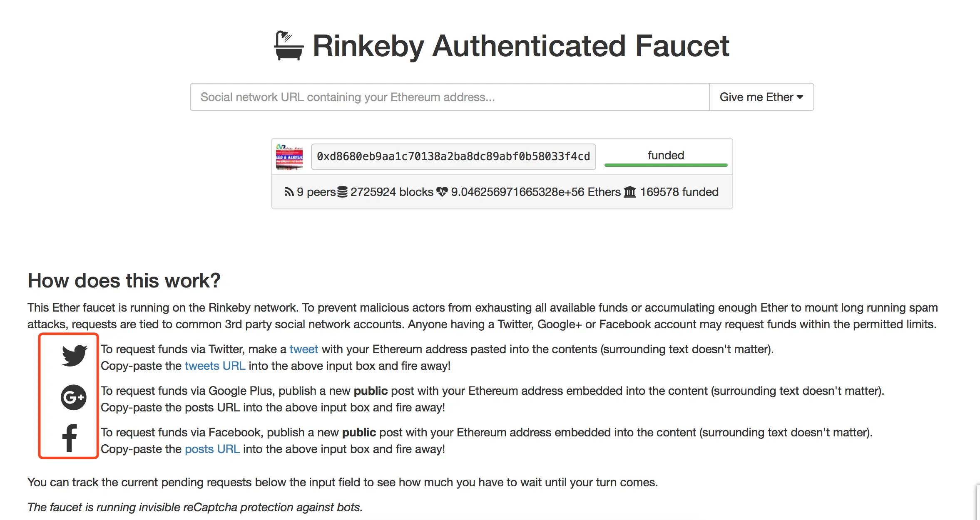Screen dimensions: 980x520
Task: Open the posts URL link
Action: point(212,449)
